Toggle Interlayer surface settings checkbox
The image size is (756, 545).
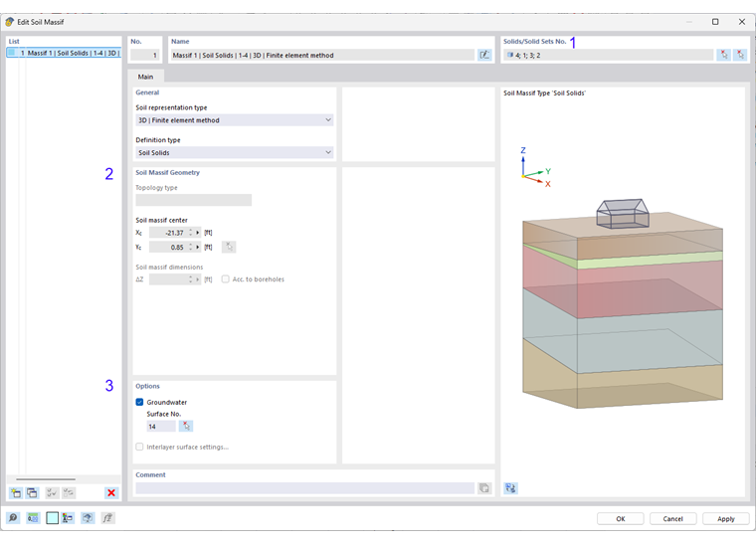(x=139, y=447)
